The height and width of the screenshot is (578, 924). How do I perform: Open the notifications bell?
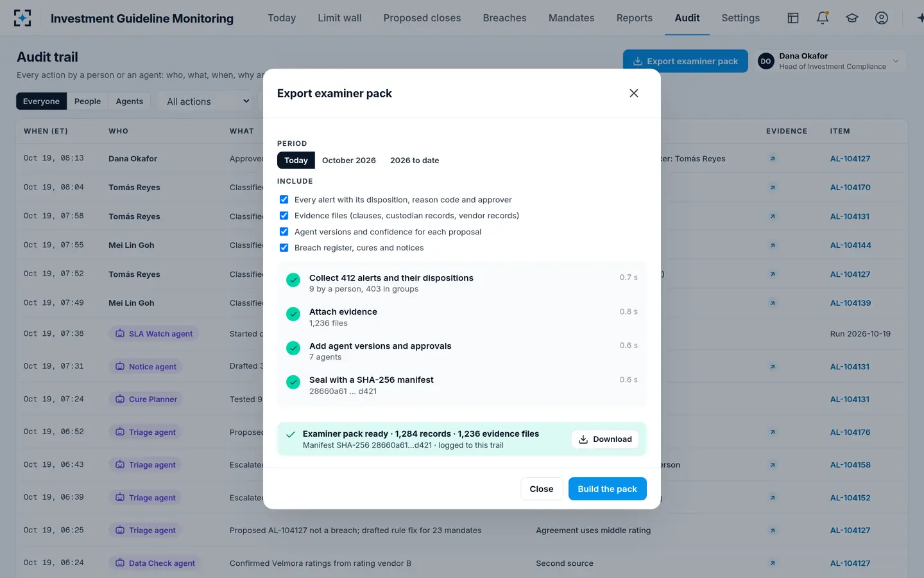pyautogui.click(x=823, y=18)
